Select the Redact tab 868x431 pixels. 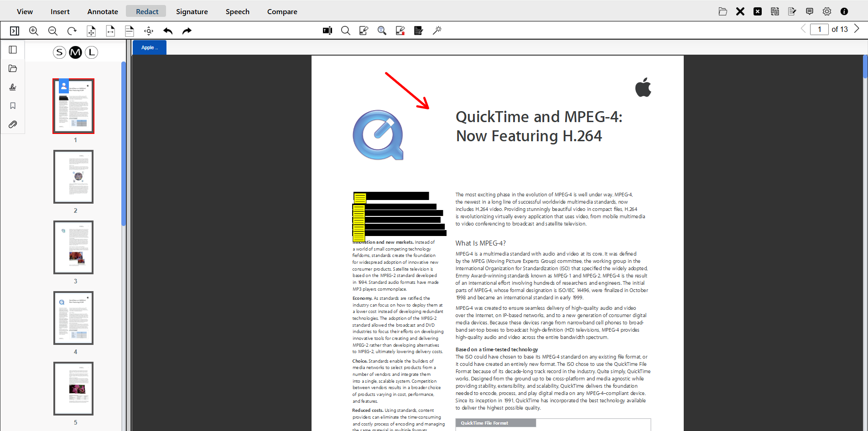(x=147, y=11)
